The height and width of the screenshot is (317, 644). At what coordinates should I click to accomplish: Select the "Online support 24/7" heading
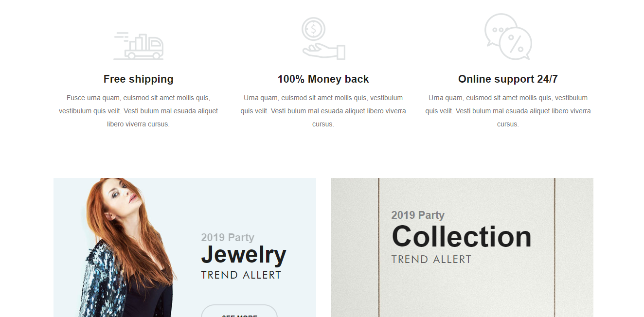508,79
